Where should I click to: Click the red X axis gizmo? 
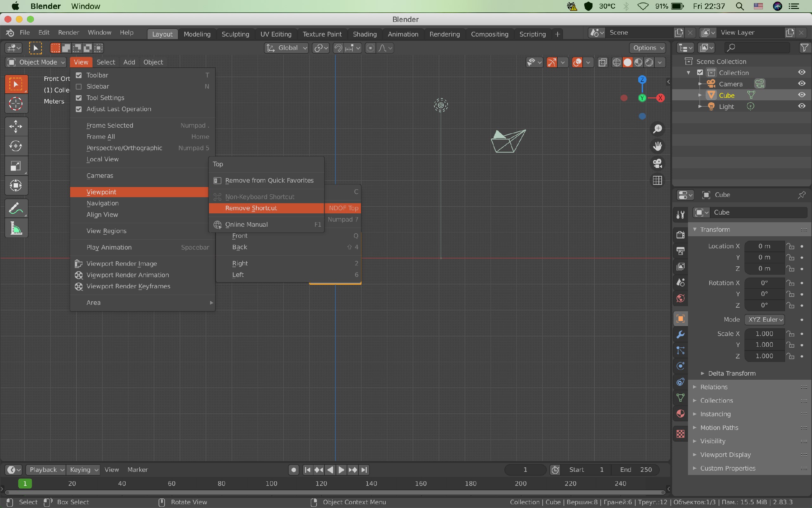click(660, 98)
